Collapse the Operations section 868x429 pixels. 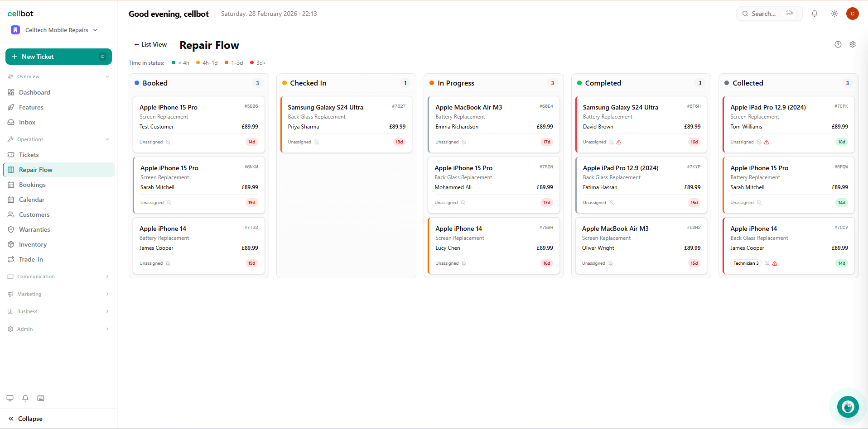[58, 139]
